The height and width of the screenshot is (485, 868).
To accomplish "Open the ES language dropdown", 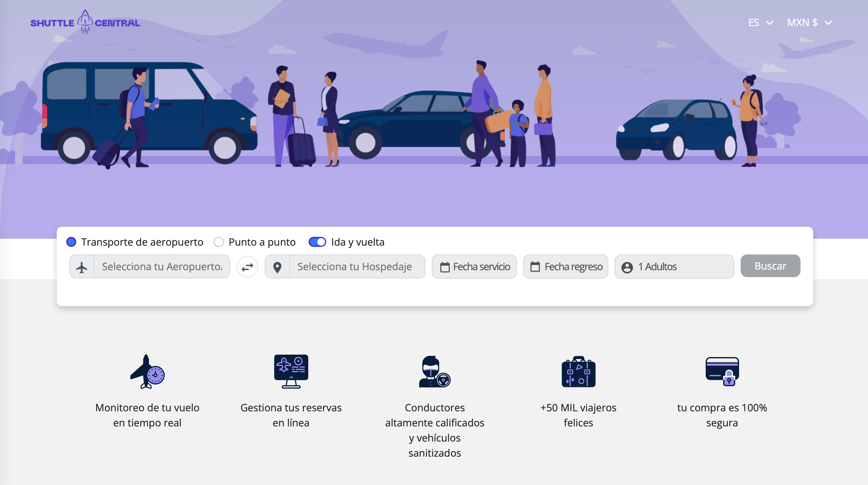I will (x=760, y=22).
